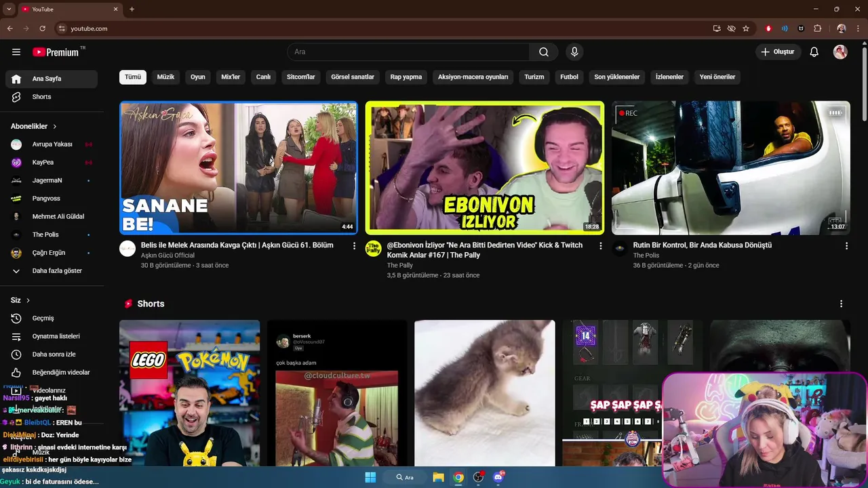This screenshot has width=868, height=488.
Task: Open the YouTube guide hamburger menu
Action: pyautogui.click(x=16, y=52)
